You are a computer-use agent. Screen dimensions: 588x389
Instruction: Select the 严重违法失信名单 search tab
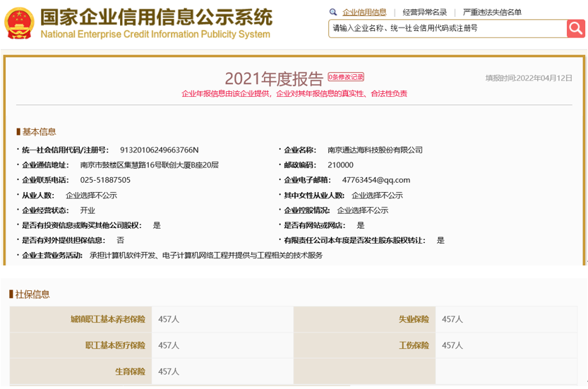[x=492, y=13]
